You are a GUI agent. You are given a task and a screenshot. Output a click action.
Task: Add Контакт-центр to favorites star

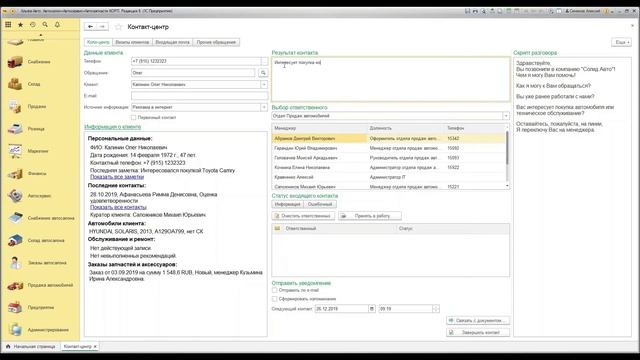click(x=118, y=27)
